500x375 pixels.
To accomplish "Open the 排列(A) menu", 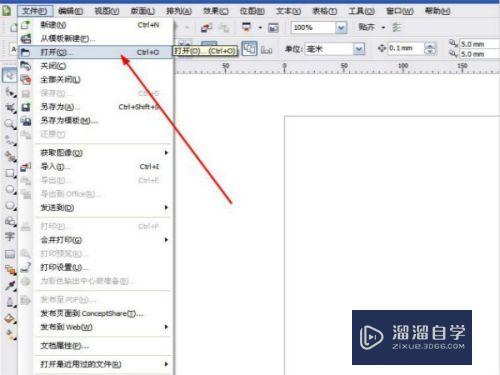I will 179,11.
